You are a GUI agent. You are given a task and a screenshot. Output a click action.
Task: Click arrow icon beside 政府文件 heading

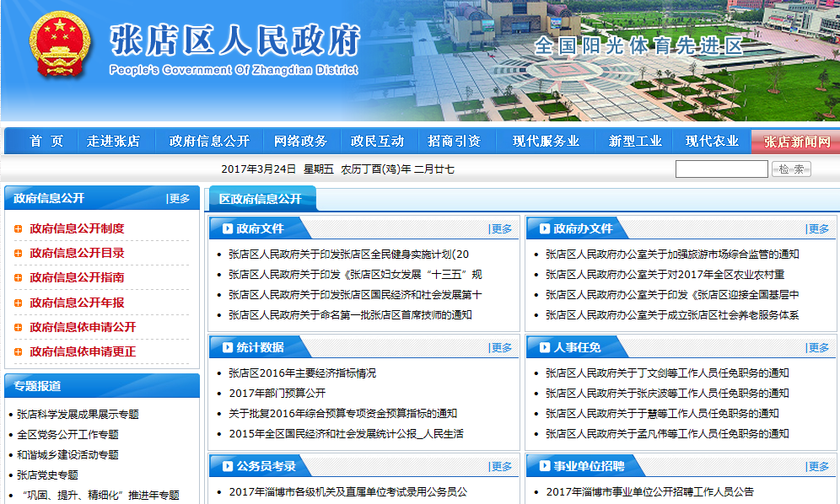pyautogui.click(x=227, y=228)
